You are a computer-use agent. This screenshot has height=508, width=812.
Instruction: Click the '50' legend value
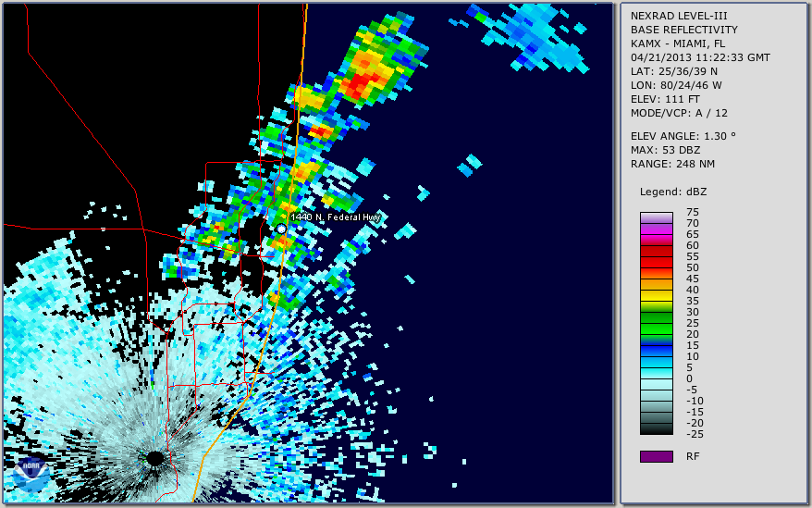[693, 267]
